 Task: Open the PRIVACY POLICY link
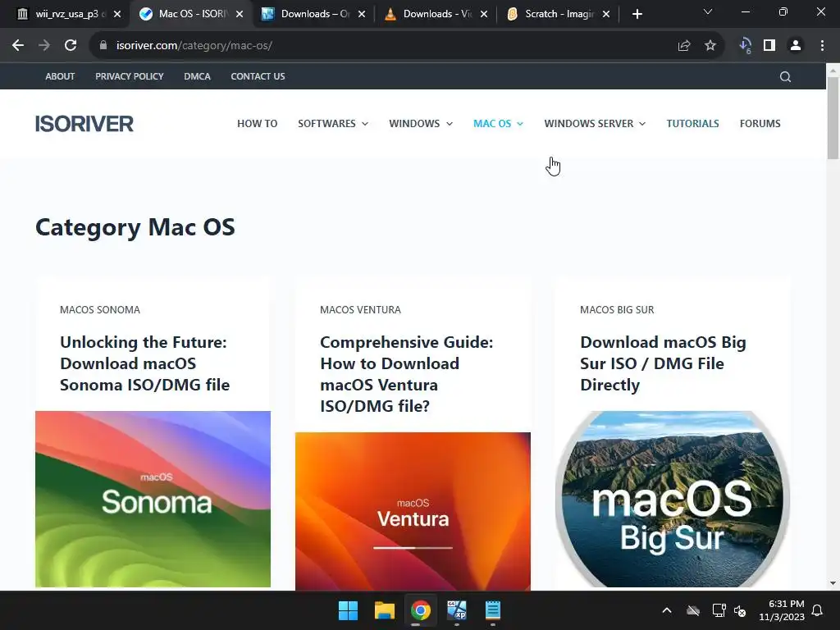[x=129, y=76]
